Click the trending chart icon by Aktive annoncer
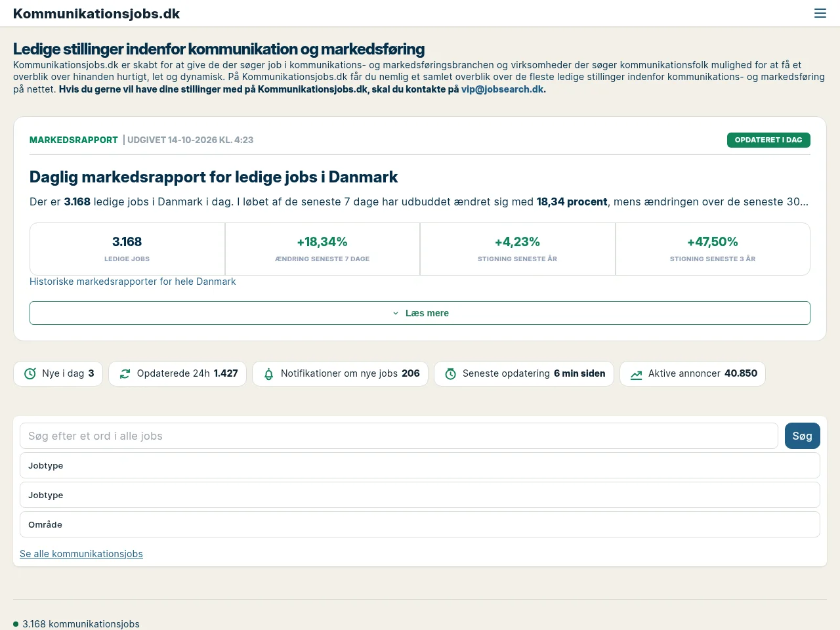 636,374
